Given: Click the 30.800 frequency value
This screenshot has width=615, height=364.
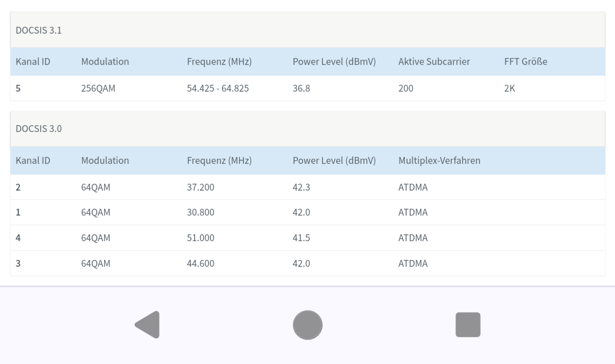Looking at the screenshot, I should click(x=200, y=212).
